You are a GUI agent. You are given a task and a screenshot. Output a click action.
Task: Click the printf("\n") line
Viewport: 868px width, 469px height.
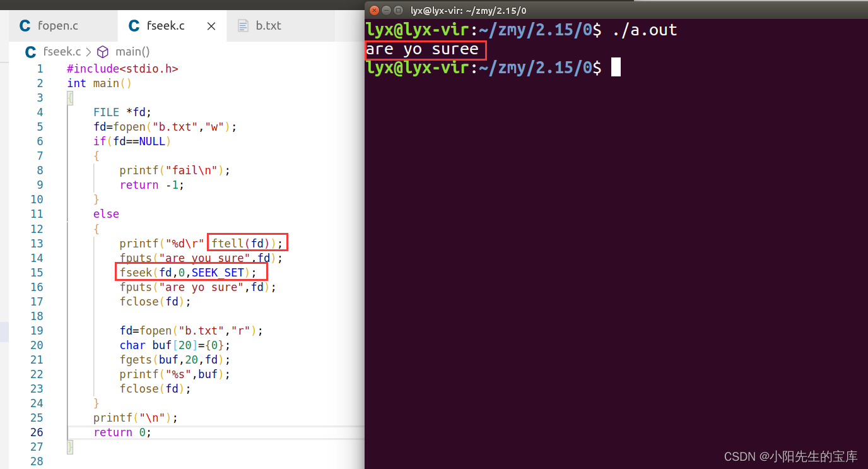tap(136, 418)
